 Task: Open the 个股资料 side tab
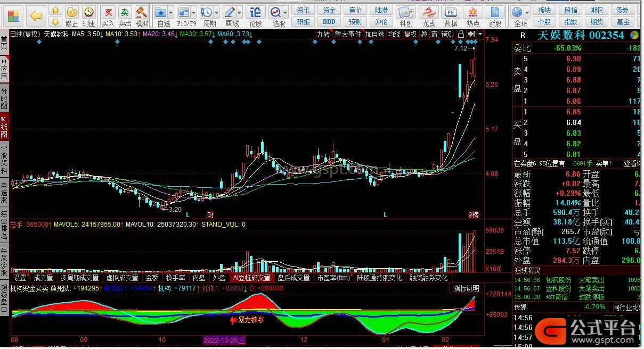pyautogui.click(x=4, y=160)
